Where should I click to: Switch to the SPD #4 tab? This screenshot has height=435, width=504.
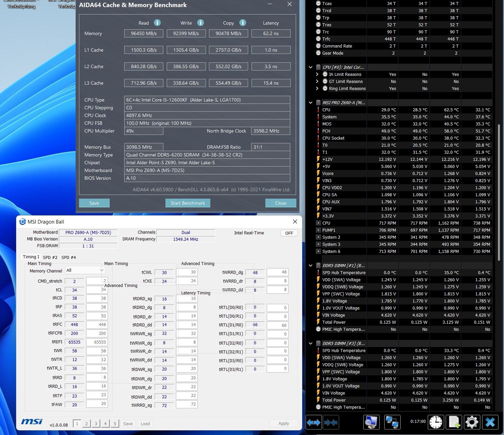(x=69, y=257)
